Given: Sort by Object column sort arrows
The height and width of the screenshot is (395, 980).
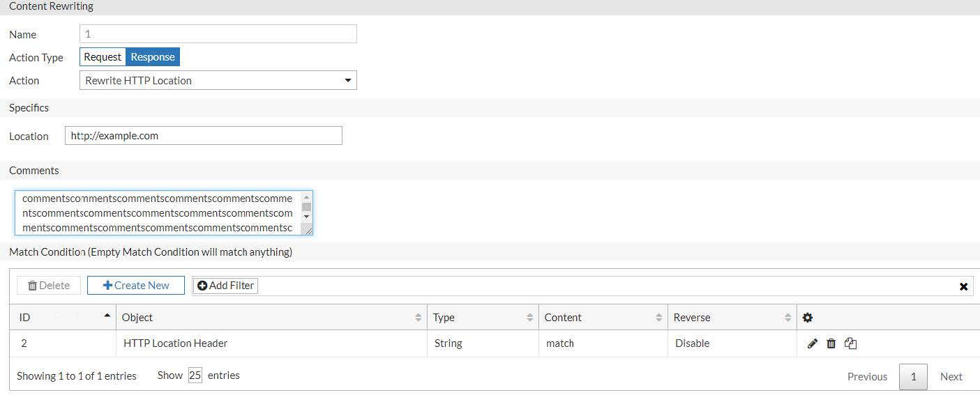Looking at the screenshot, I should point(418,318).
